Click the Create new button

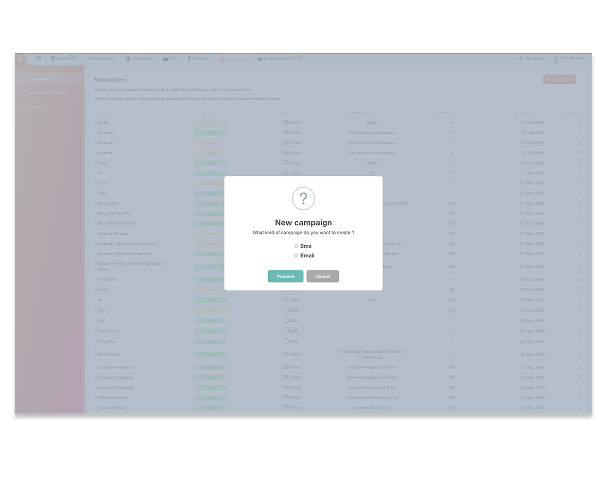point(559,79)
